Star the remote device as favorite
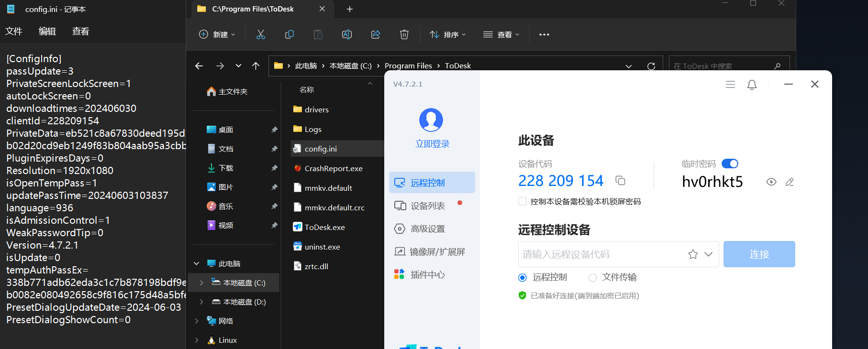Viewport: 868px width, 349px height. [693, 254]
